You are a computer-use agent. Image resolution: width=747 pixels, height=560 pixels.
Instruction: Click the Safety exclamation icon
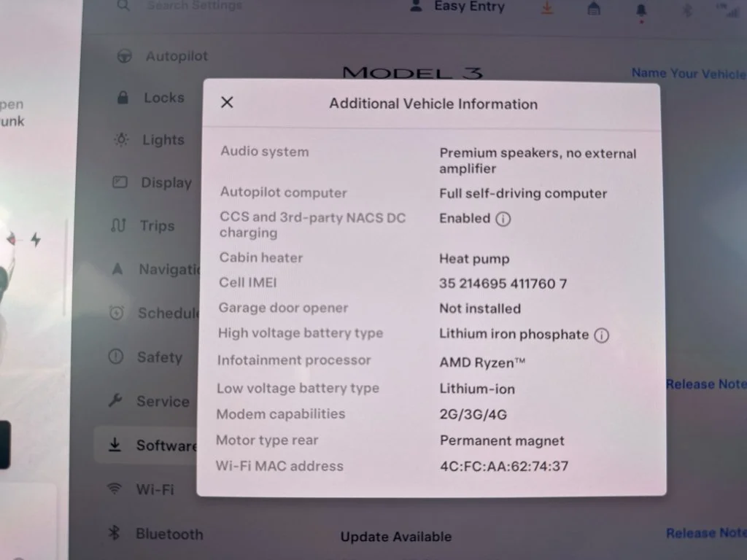click(x=116, y=356)
